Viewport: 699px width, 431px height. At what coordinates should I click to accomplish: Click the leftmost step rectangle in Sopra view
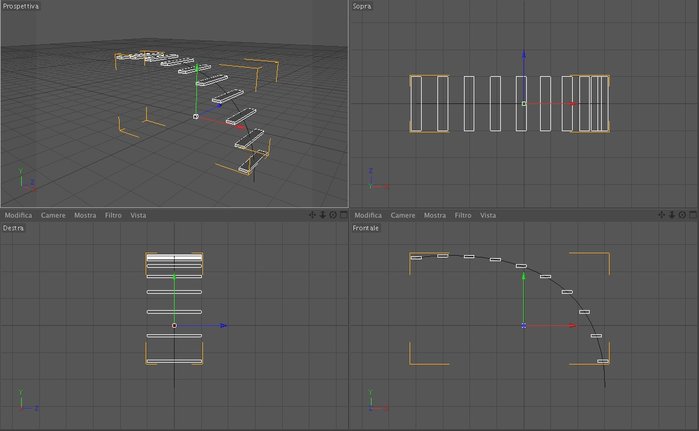coord(416,103)
